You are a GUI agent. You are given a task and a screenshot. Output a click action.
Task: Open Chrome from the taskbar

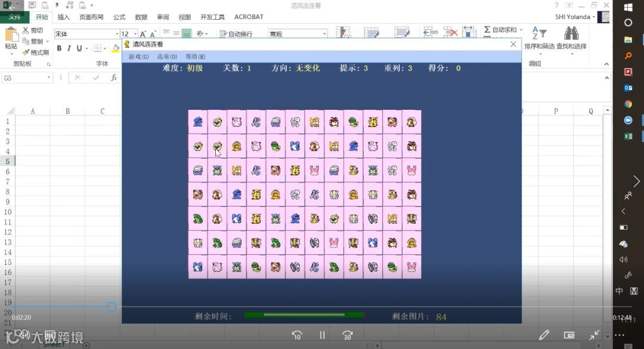[628, 104]
